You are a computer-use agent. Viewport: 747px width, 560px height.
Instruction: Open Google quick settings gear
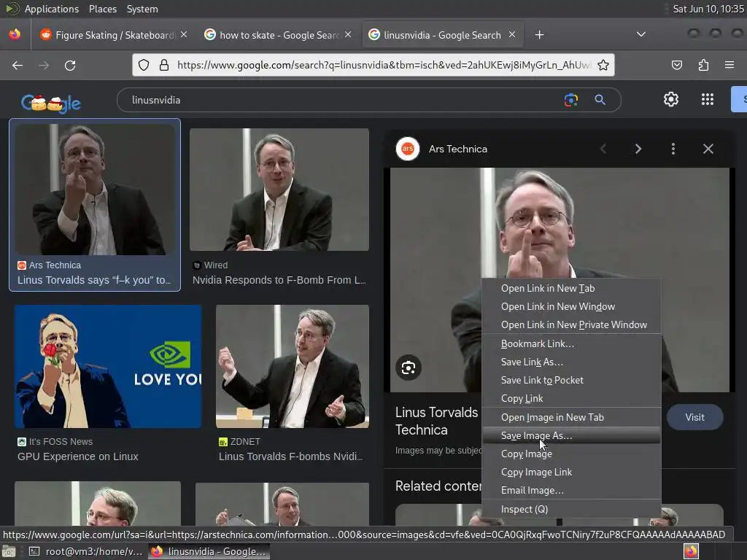pyautogui.click(x=671, y=99)
